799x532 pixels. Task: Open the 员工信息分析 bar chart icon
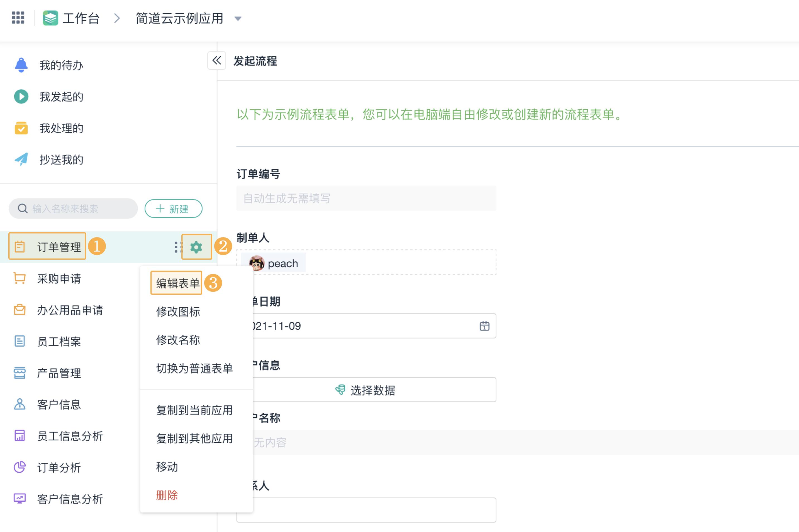pos(19,436)
